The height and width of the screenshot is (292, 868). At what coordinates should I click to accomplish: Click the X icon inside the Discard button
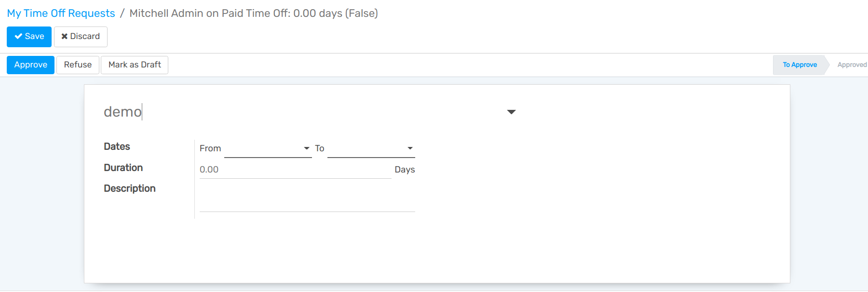tap(65, 36)
